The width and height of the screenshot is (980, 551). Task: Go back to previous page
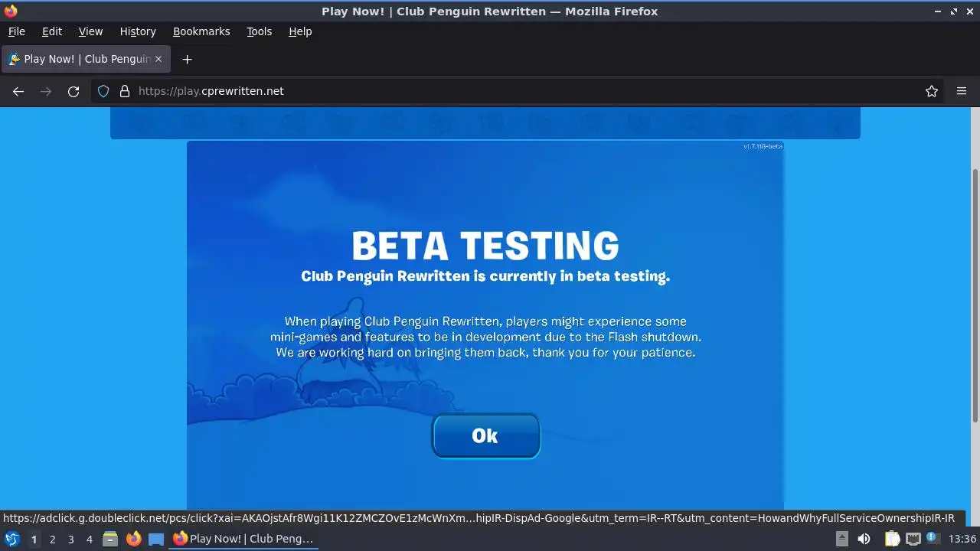(x=18, y=91)
